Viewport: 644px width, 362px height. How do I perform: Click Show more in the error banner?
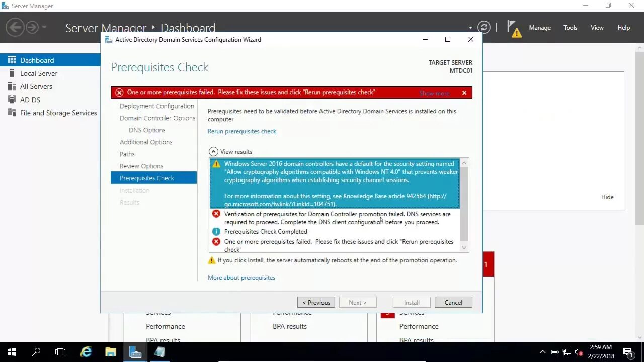click(x=434, y=93)
